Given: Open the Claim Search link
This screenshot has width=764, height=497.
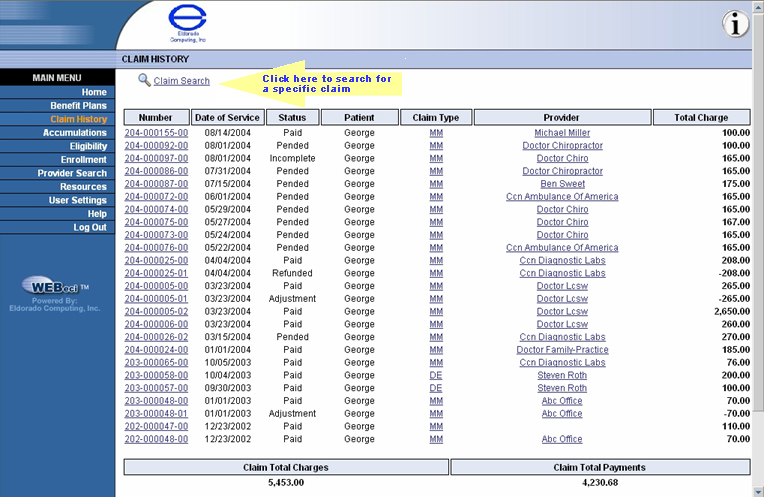Looking at the screenshot, I should click(181, 81).
